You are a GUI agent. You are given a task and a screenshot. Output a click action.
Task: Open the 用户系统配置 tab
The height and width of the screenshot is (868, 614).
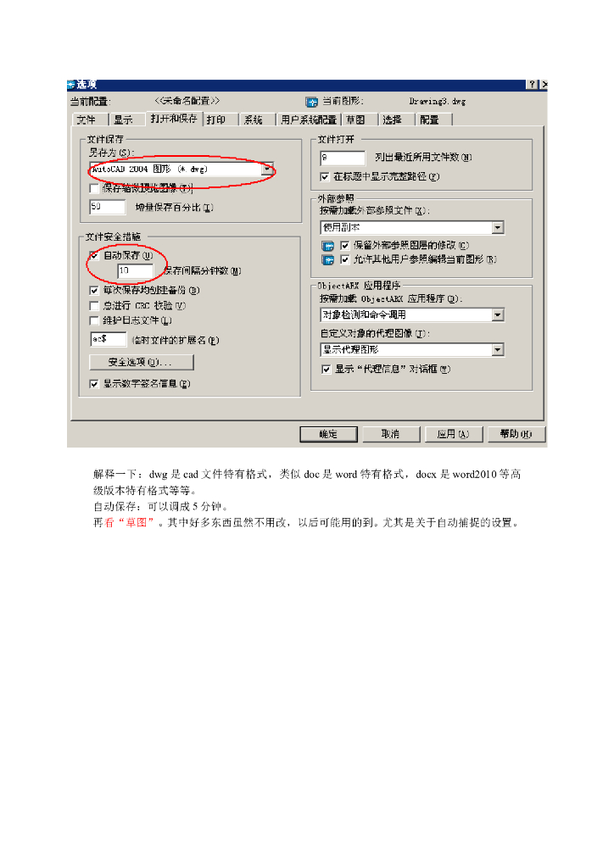pyautogui.click(x=309, y=120)
